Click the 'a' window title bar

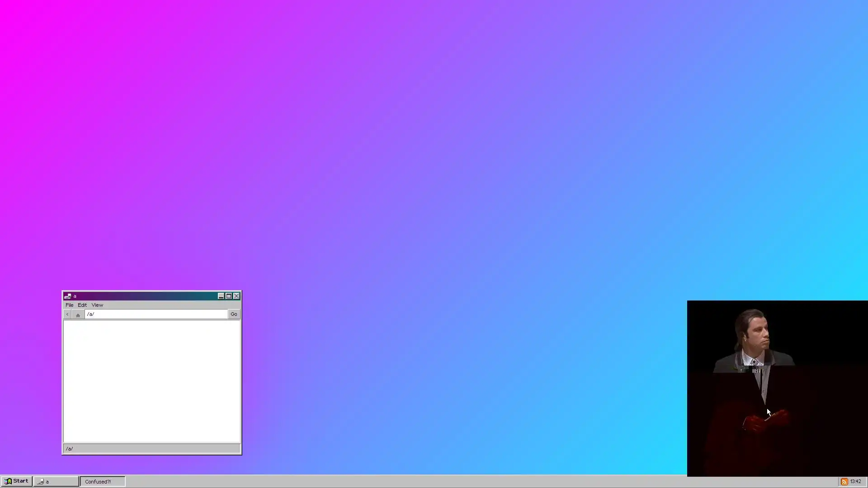(145, 296)
